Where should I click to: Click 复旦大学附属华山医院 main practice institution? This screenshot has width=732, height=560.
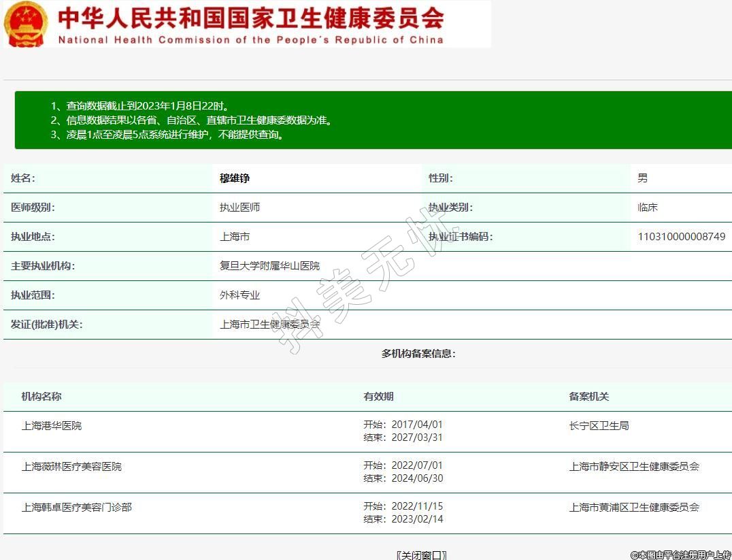tap(269, 266)
